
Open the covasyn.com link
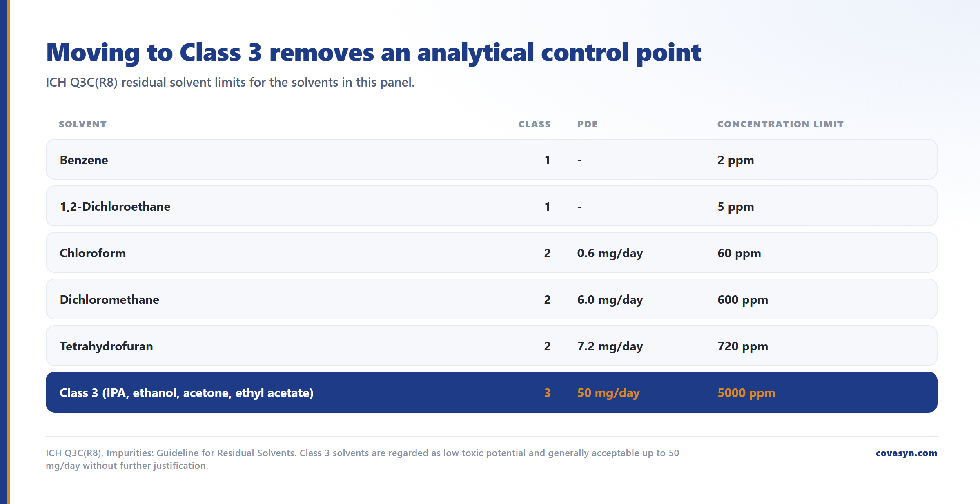coord(906,453)
